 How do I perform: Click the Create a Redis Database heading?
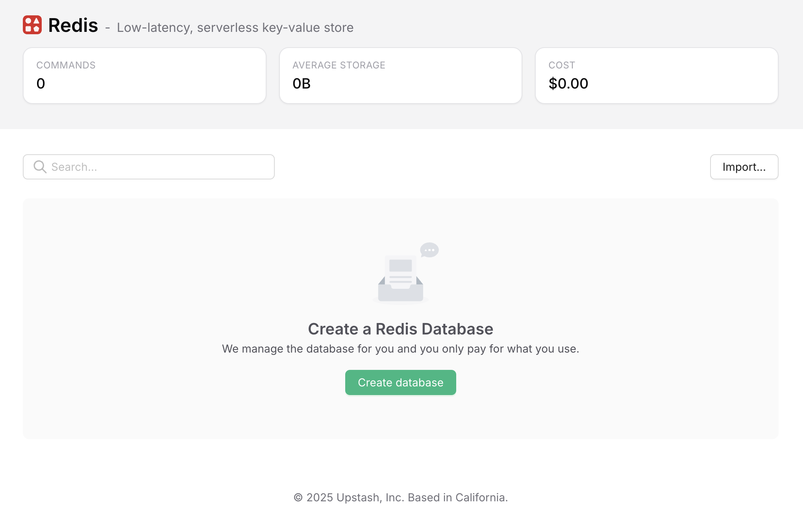coord(400,329)
